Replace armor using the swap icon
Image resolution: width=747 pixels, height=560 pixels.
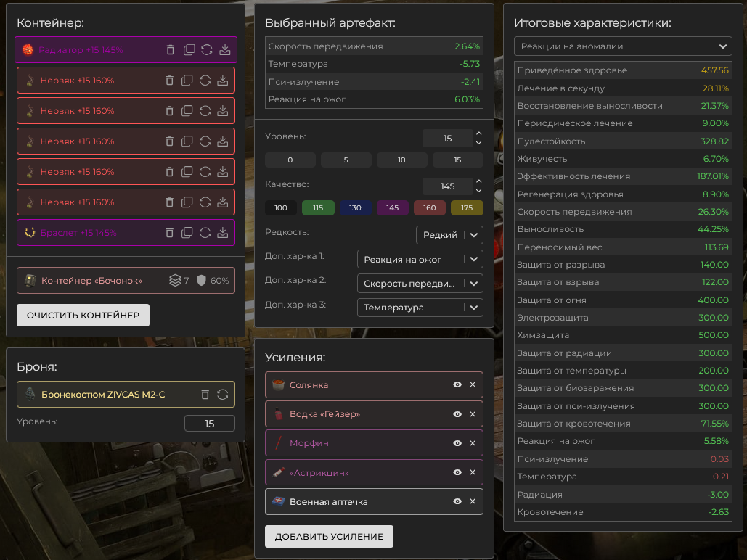tap(222, 395)
